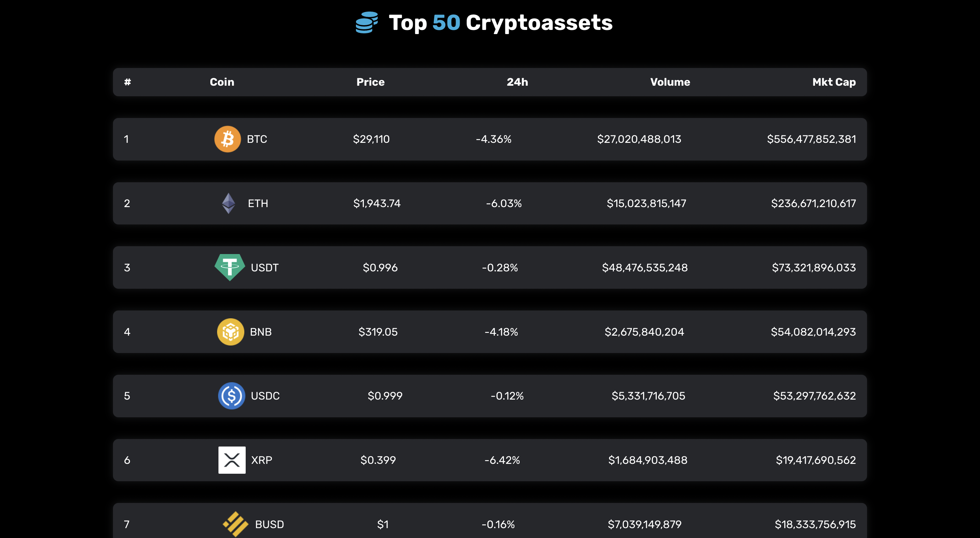The image size is (980, 538).
Task: Open the BTC row details
Action: tap(490, 139)
